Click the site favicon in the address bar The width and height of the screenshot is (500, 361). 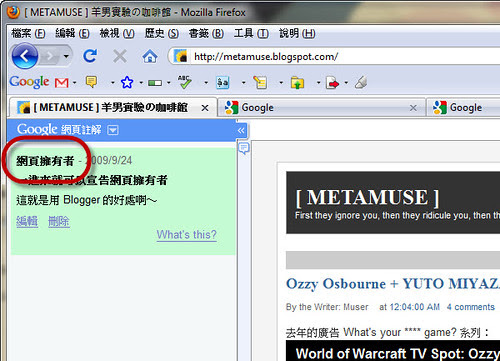click(x=181, y=56)
